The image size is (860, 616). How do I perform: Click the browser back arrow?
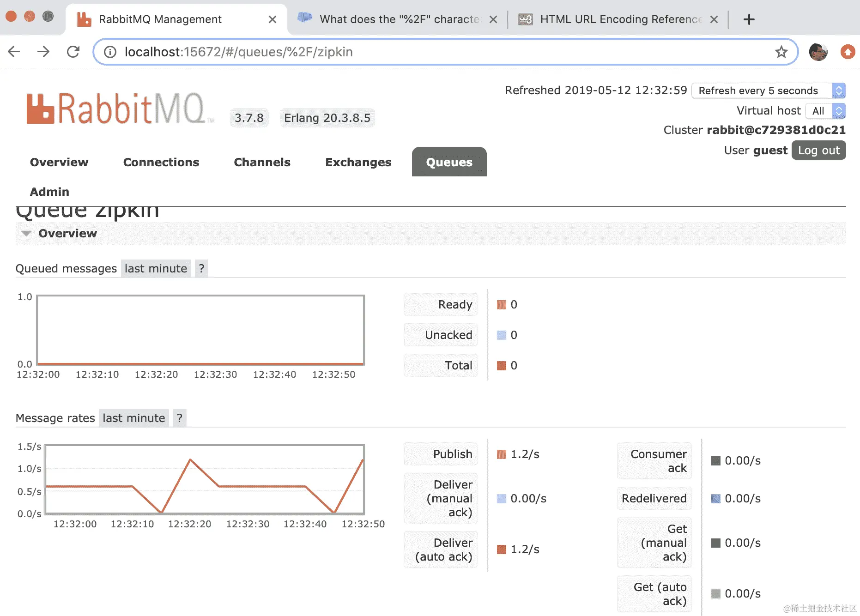click(x=14, y=52)
